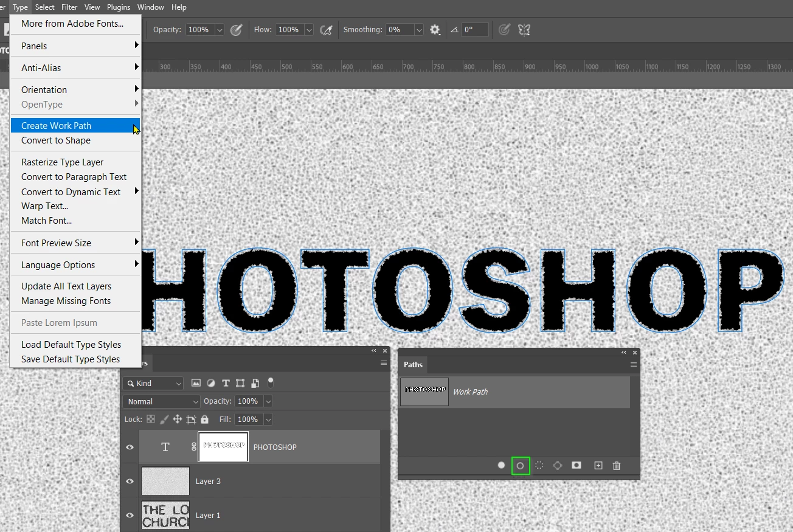Select Layer 3 thumbnail
This screenshot has height=532, width=793.
165,481
